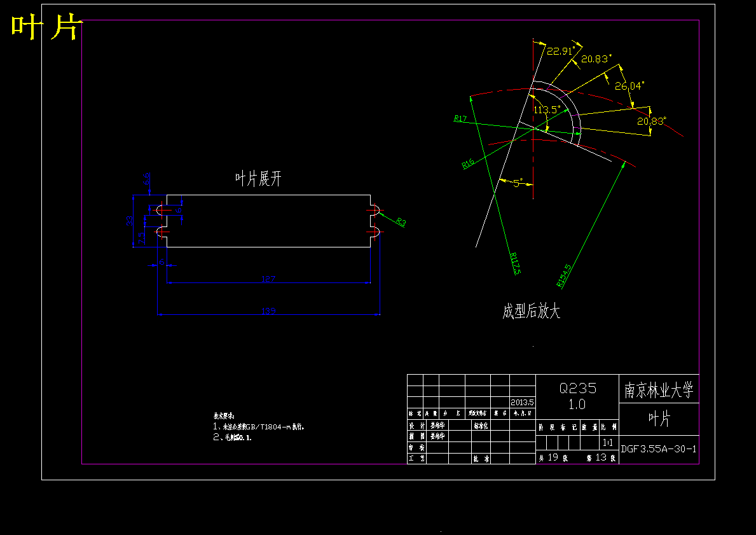Select the 叶片展开 view label

258,179
